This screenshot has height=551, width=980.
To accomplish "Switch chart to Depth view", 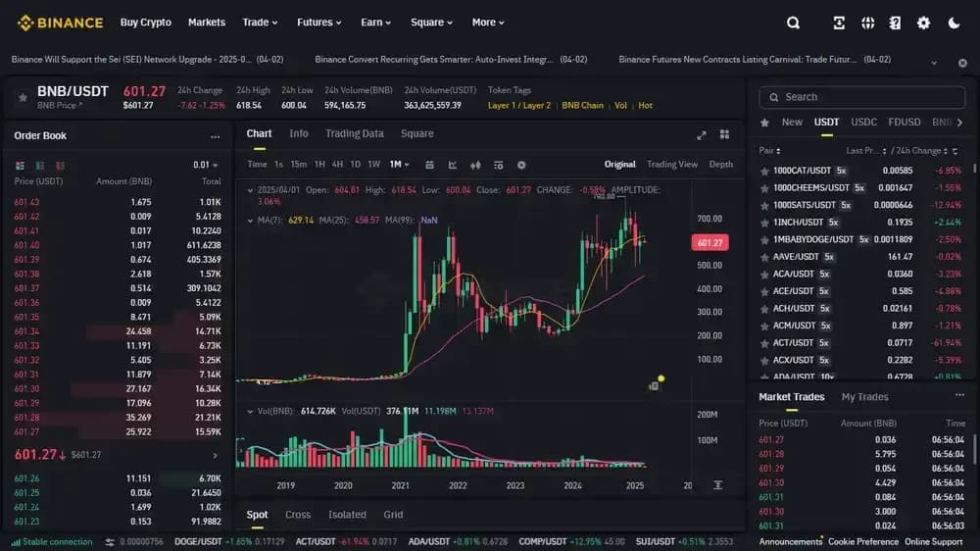I will pyautogui.click(x=720, y=165).
